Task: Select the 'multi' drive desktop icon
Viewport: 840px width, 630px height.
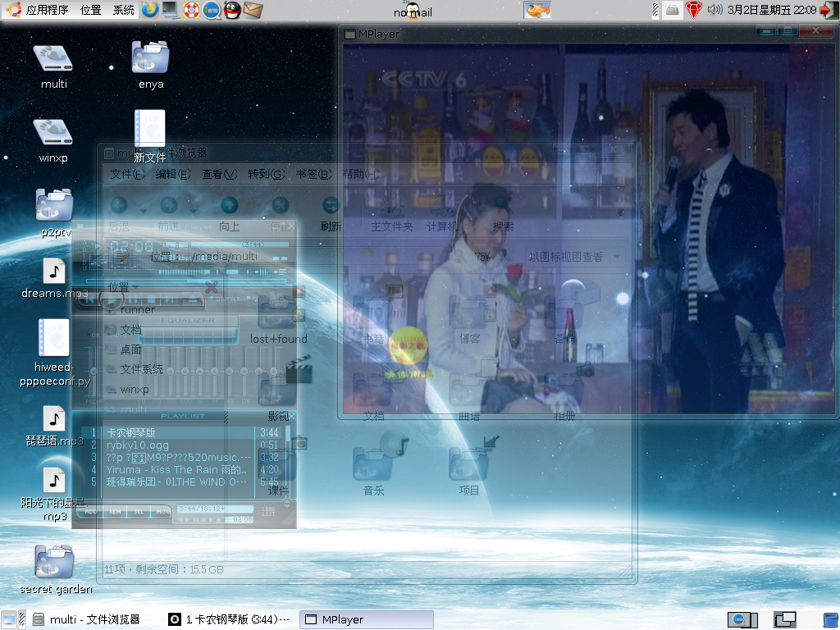Action: pyautogui.click(x=53, y=66)
